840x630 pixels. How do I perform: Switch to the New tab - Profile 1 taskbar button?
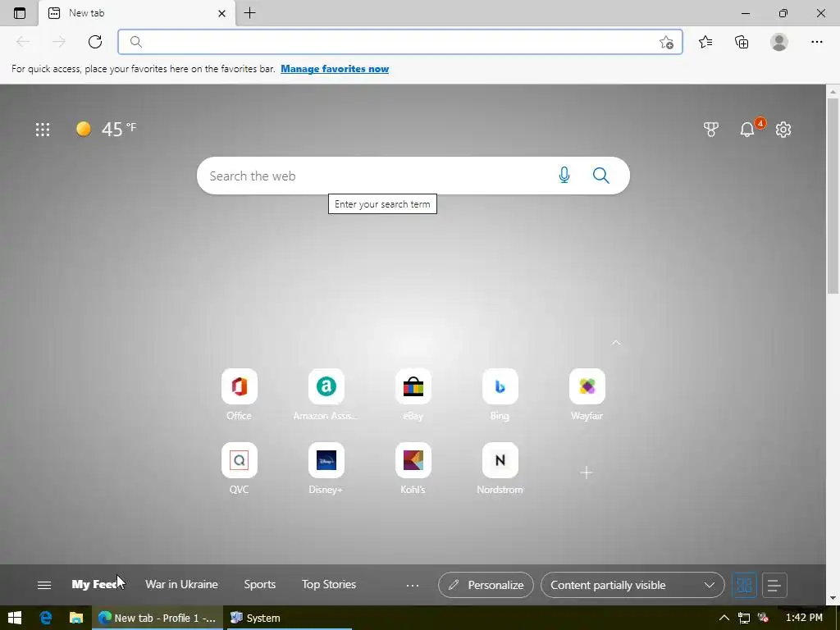pos(157,618)
